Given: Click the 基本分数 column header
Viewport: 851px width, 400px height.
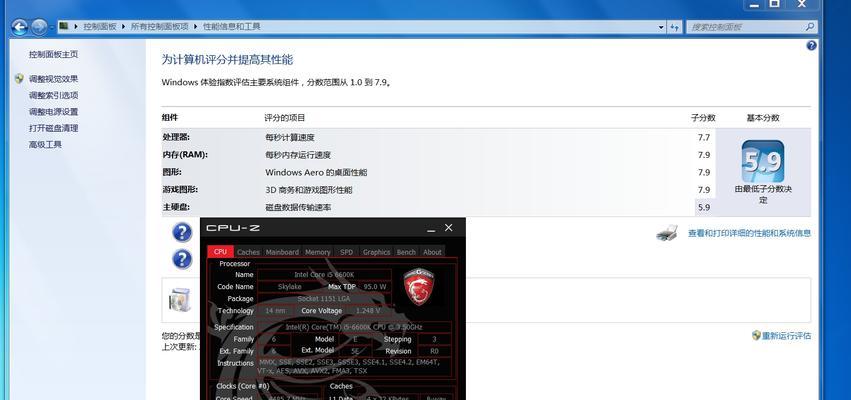Looking at the screenshot, I should pos(763,117).
